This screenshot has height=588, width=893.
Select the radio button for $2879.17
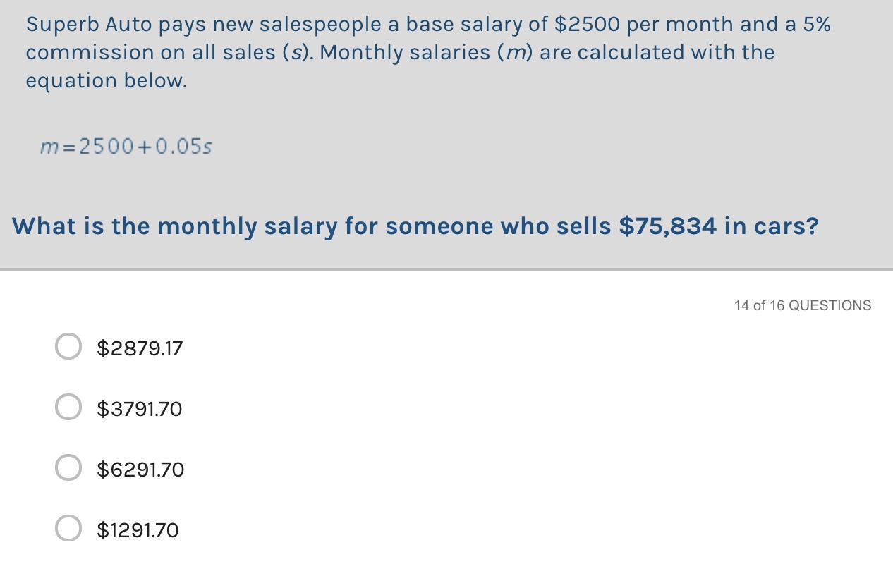68,346
